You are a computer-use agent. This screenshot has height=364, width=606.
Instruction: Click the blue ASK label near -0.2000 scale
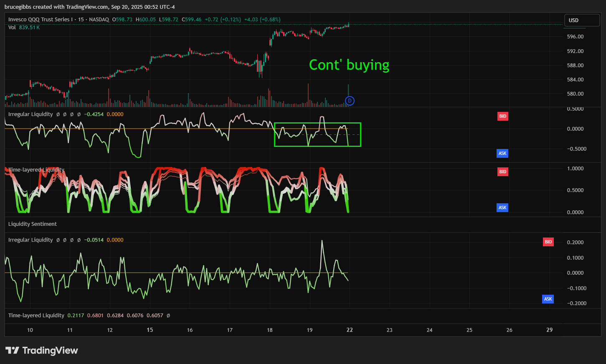(x=548, y=299)
